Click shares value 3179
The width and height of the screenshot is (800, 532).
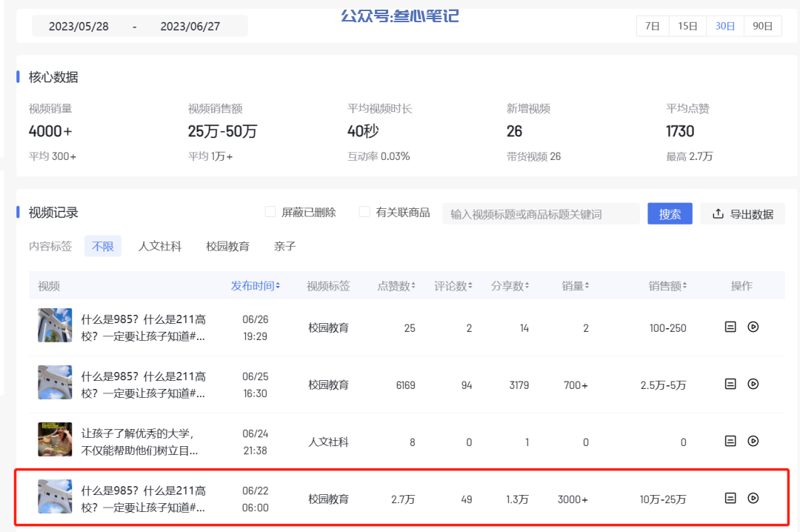[519, 385]
